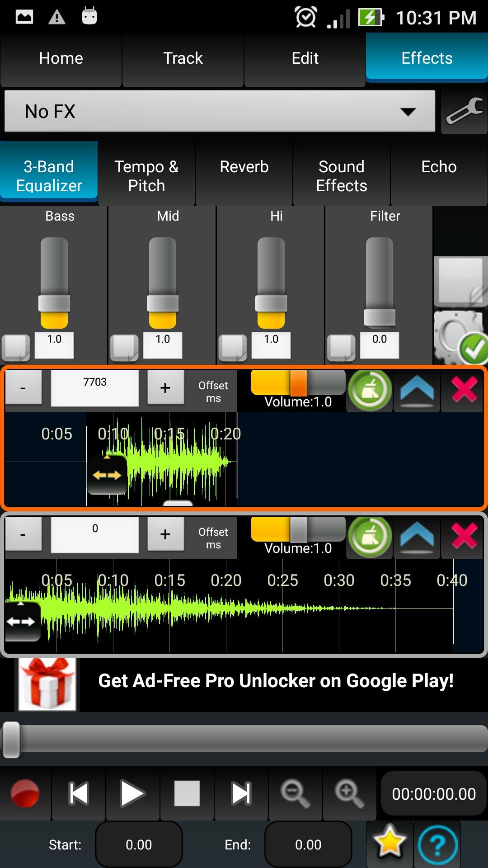Clean the second track with the broom icon
Viewport: 488px width, 868px height.
370,536
